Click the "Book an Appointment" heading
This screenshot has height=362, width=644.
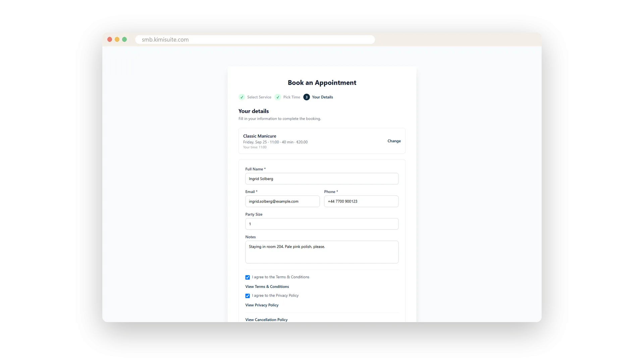(322, 83)
